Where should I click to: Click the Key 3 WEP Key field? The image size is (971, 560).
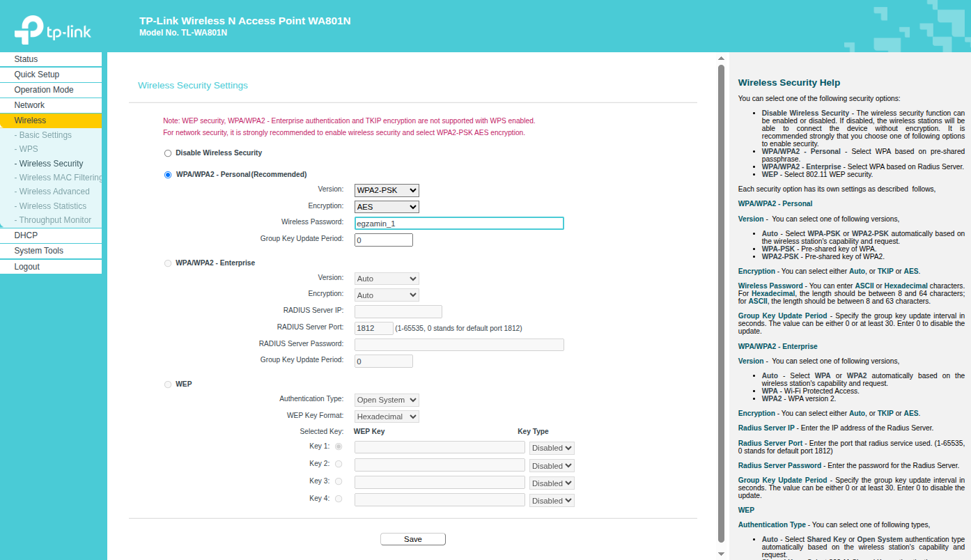pos(440,482)
